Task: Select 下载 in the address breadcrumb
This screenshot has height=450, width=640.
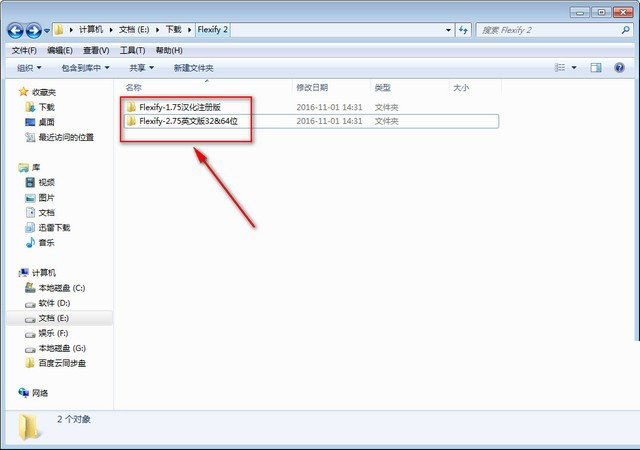Action: (173, 30)
